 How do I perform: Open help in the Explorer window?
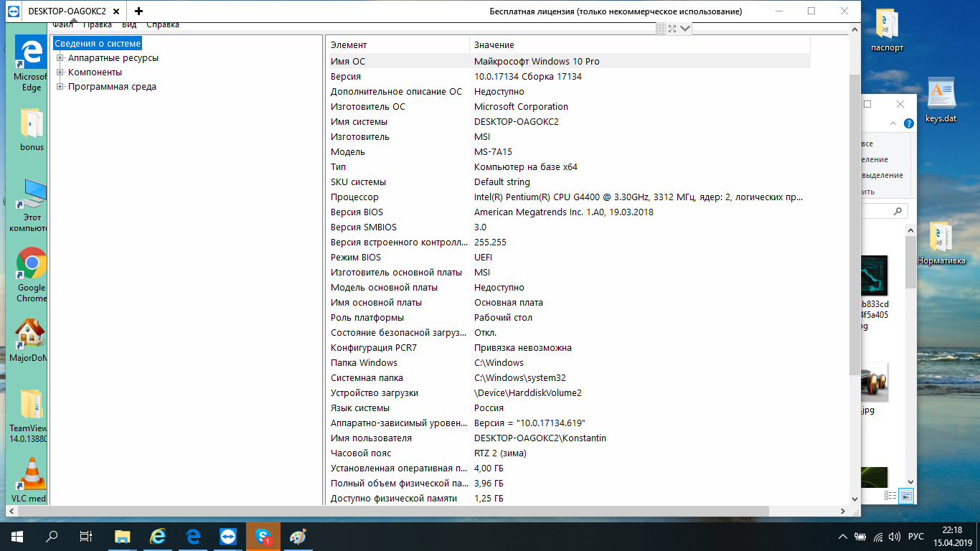909,123
